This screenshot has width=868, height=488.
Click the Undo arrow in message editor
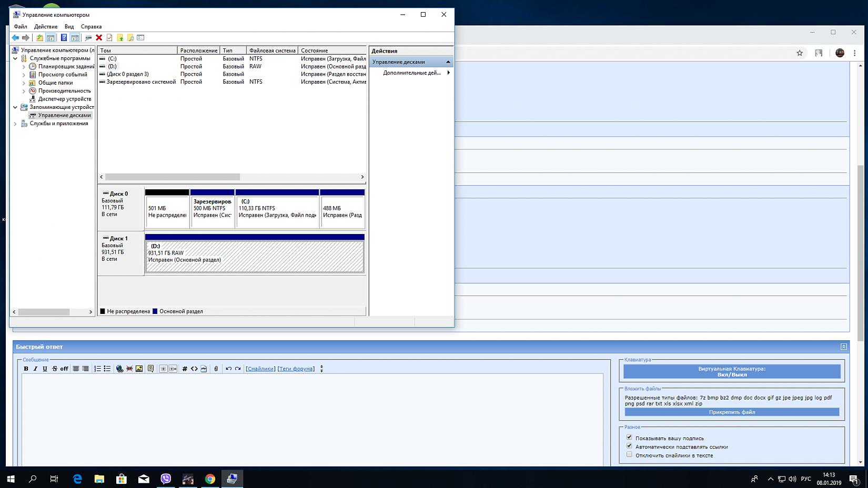228,369
